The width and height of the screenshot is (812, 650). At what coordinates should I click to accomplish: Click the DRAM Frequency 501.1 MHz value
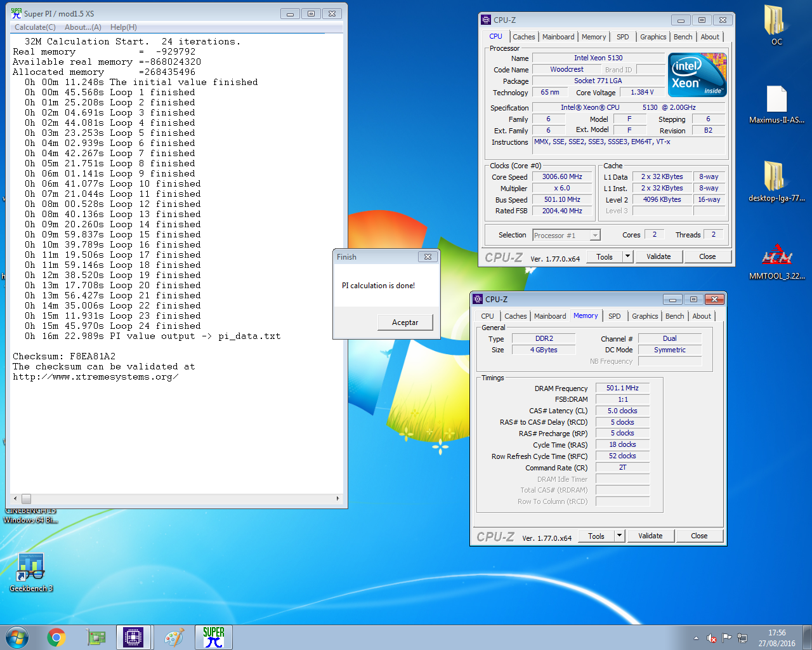(x=622, y=388)
